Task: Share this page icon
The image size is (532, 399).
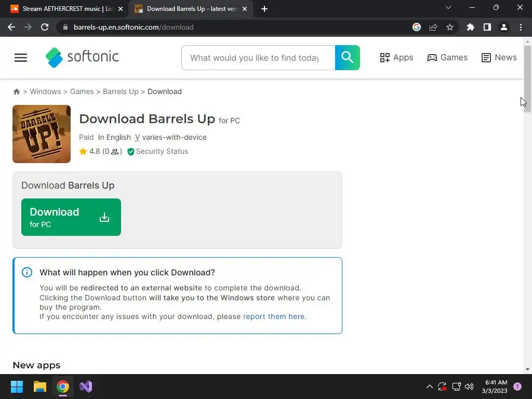Action: 433,27
